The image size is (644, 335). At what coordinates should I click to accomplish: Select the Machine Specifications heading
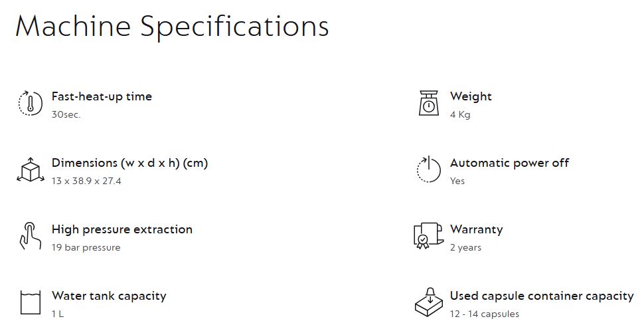click(x=172, y=27)
